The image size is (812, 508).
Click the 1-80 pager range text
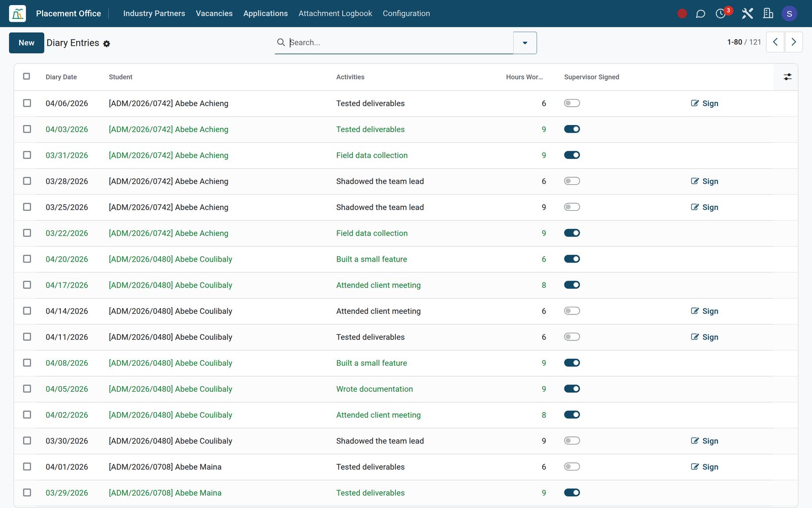click(734, 42)
